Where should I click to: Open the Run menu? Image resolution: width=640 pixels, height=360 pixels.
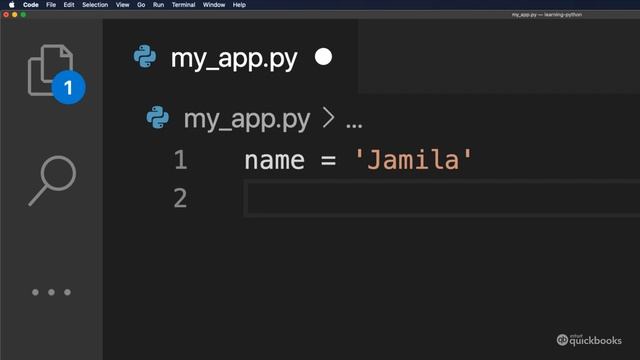tap(158, 5)
